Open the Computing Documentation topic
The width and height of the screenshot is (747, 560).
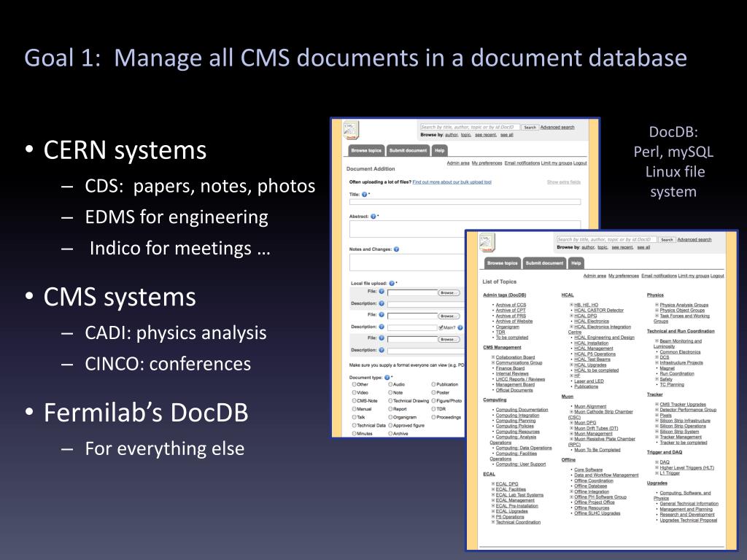pyautogui.click(x=522, y=410)
